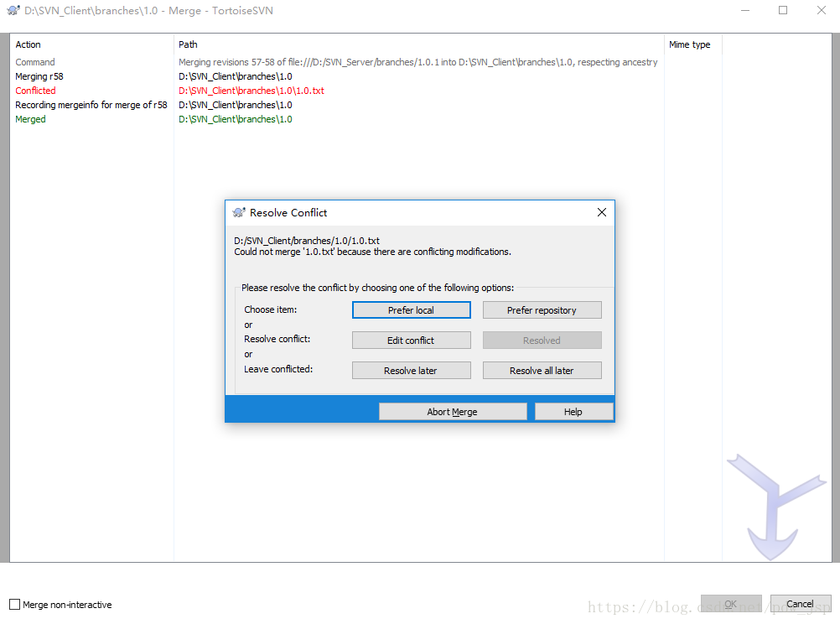This screenshot has height=624, width=840.
Task: Select the red Conflicted row action
Action: point(35,91)
